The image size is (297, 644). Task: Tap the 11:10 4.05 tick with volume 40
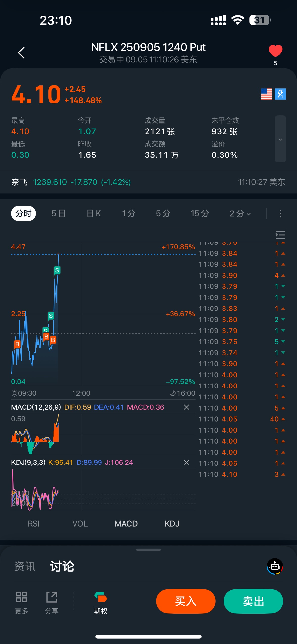coord(242,419)
